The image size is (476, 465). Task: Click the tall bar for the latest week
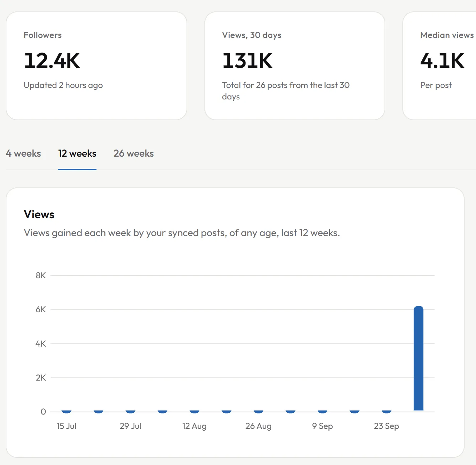(x=418, y=358)
